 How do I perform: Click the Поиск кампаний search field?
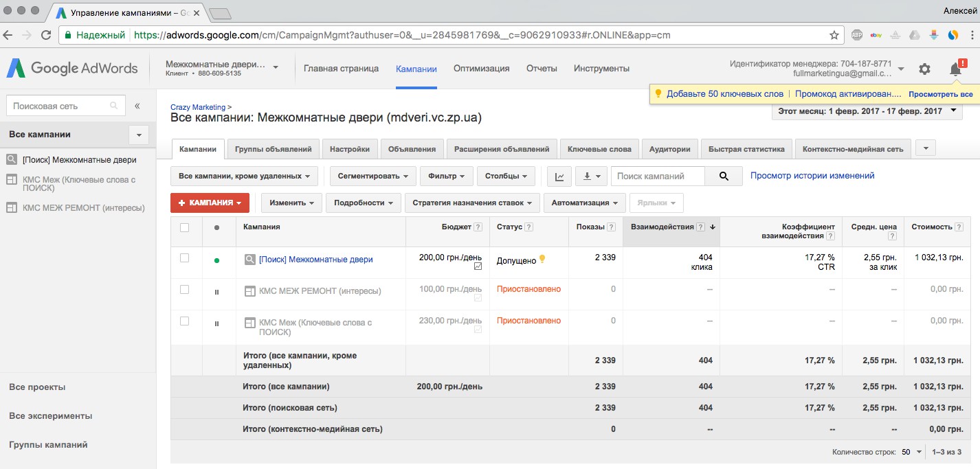pos(658,176)
